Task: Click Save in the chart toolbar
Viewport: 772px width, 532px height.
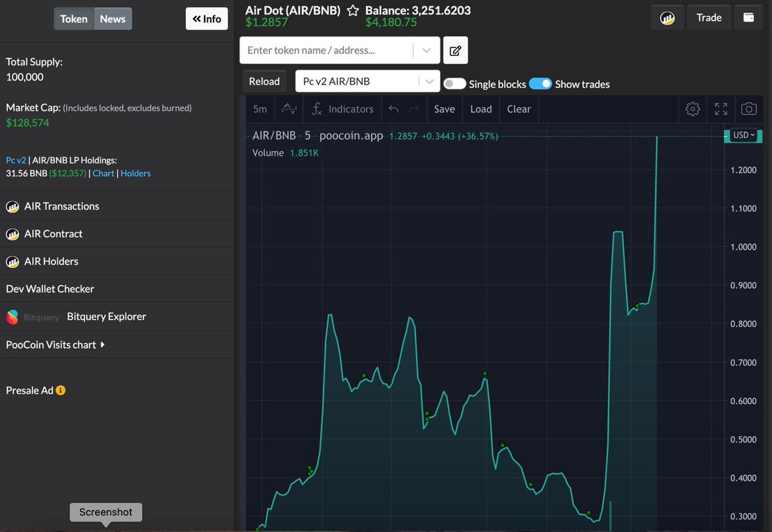Action: tap(445, 109)
